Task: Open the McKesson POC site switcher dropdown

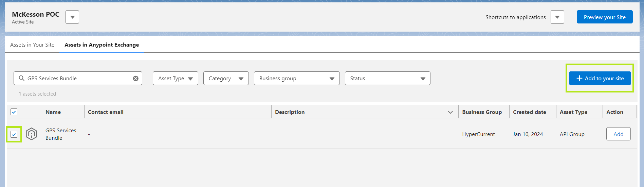Action: (72, 17)
